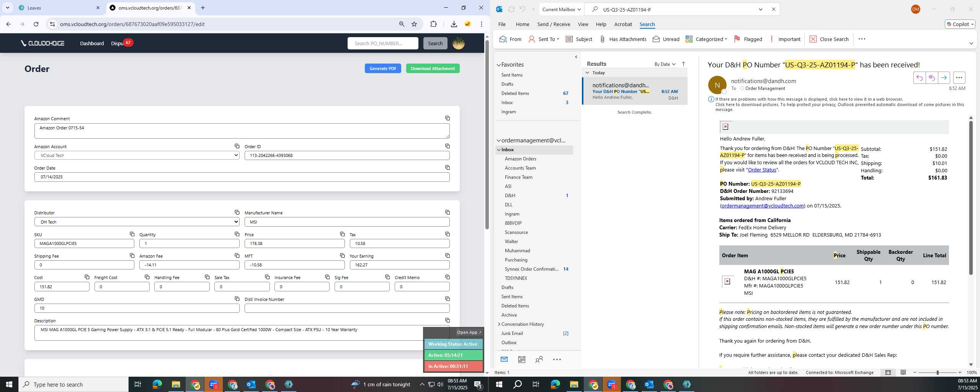The height and width of the screenshot is (392, 980).
Task: Copy the SKU field value
Action: coord(132,234)
